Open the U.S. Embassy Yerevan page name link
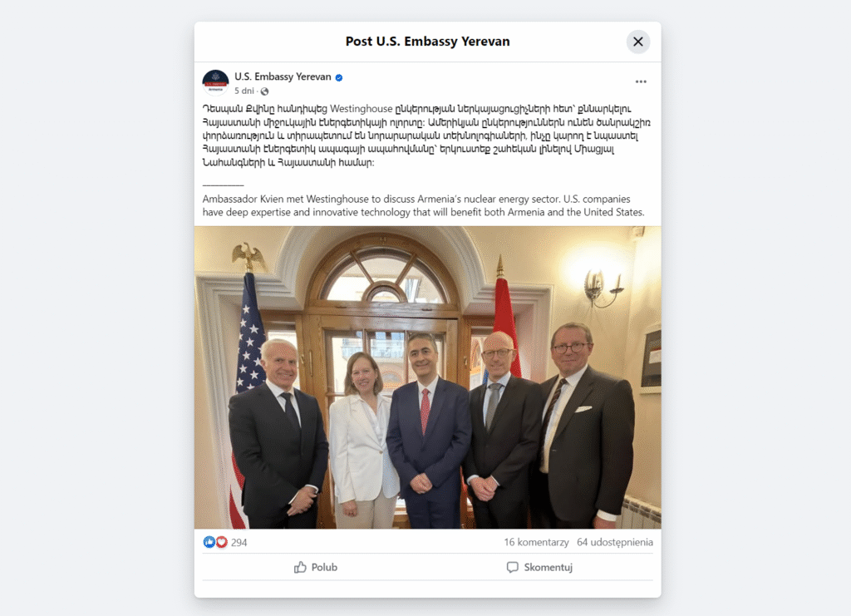Image resolution: width=851 pixels, height=616 pixels. tap(283, 76)
